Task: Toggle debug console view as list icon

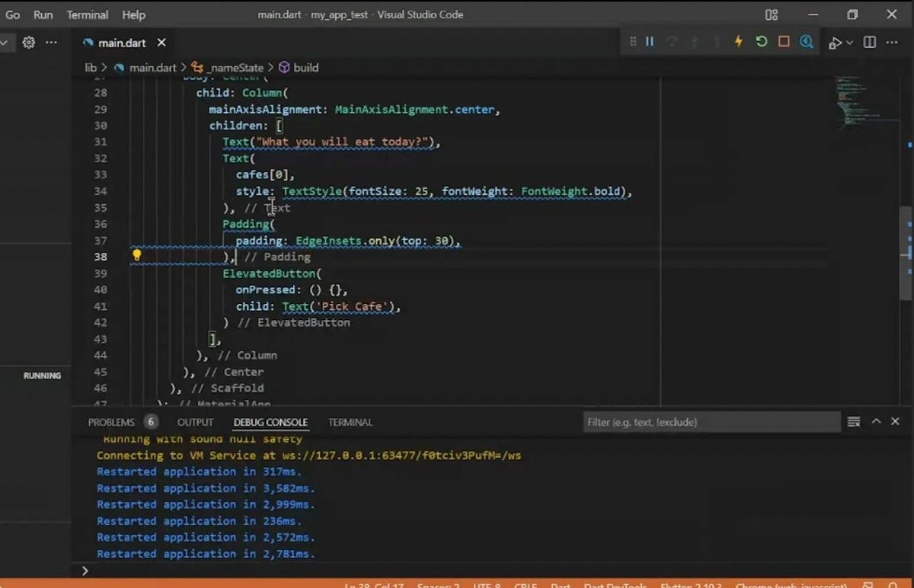Action: coord(854,422)
